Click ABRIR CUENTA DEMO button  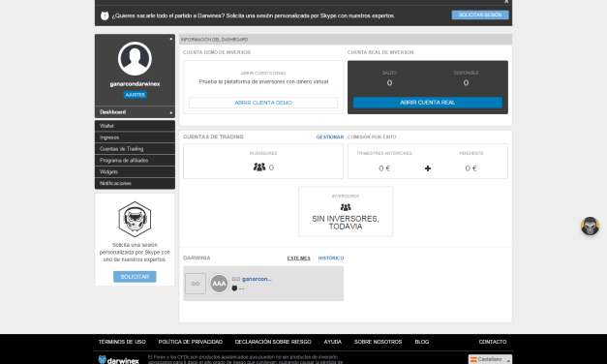point(263,103)
